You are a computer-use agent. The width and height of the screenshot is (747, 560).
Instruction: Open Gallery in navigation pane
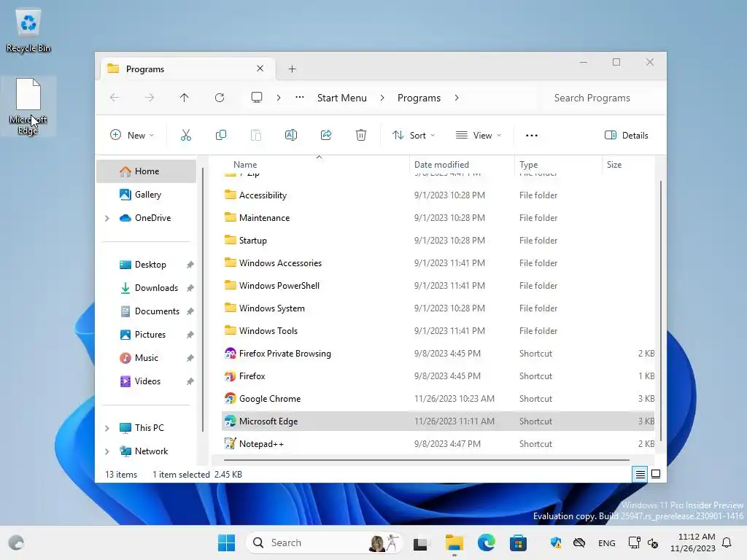tap(146, 194)
